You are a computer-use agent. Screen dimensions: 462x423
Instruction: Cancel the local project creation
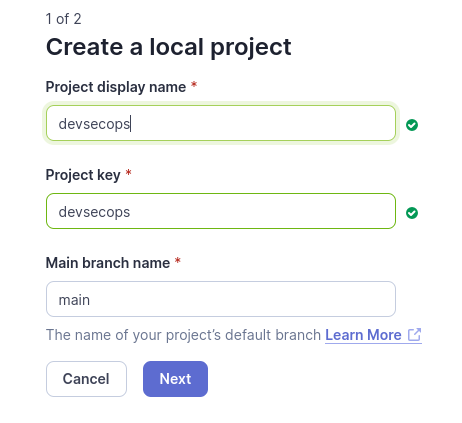pos(86,379)
